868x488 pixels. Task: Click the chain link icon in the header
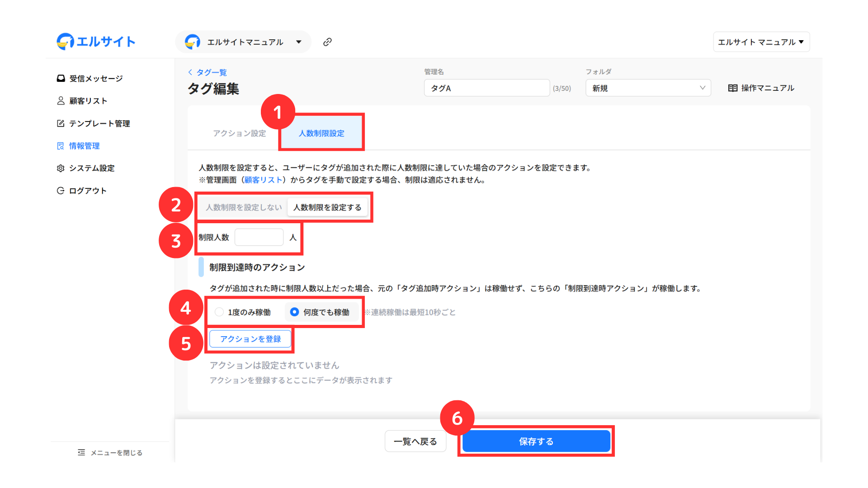click(x=327, y=42)
